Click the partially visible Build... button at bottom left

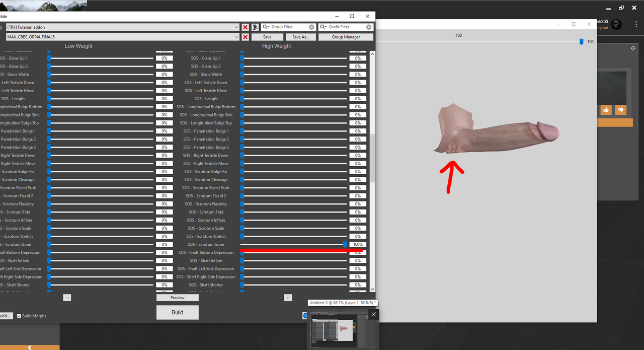coord(6,316)
